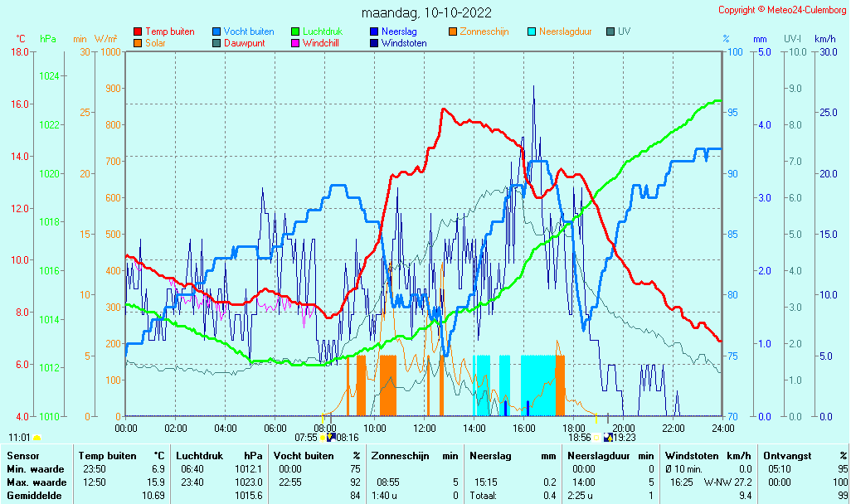Click the chart title maandag, 10-10-2022
This screenshot has width=851, height=504.
426,12
